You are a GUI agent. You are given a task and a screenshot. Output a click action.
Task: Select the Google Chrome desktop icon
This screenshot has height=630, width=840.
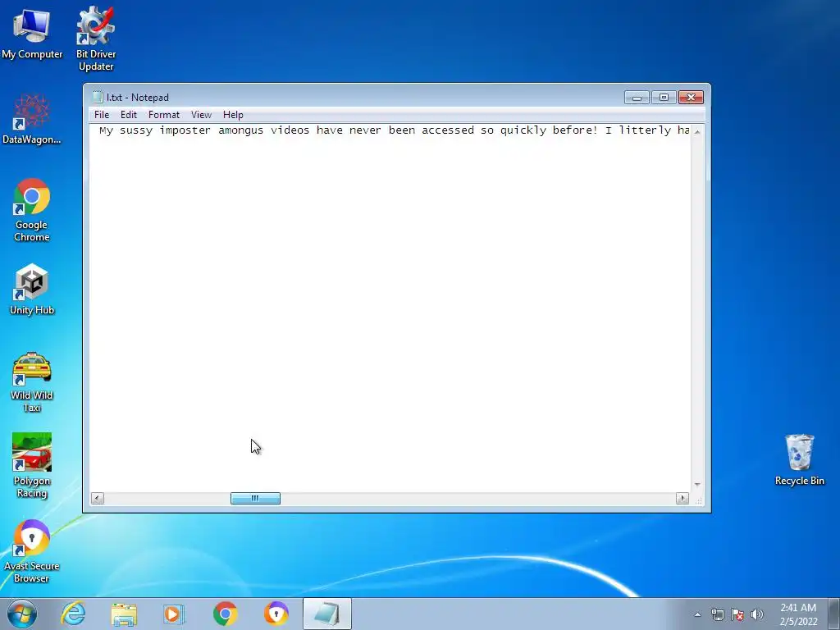[32, 210]
